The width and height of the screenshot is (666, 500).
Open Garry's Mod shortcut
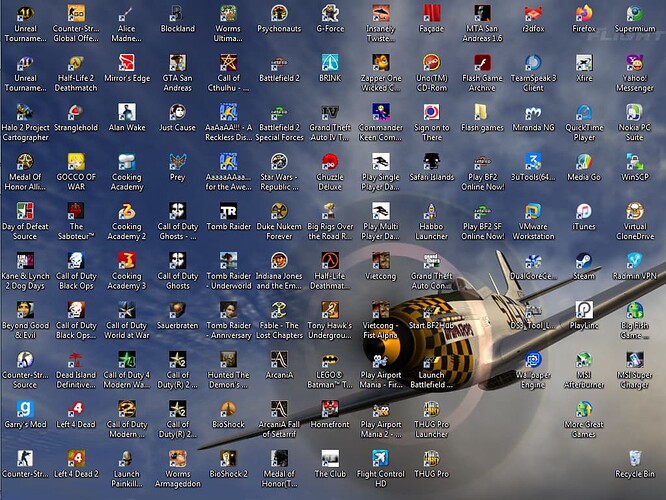point(25,415)
